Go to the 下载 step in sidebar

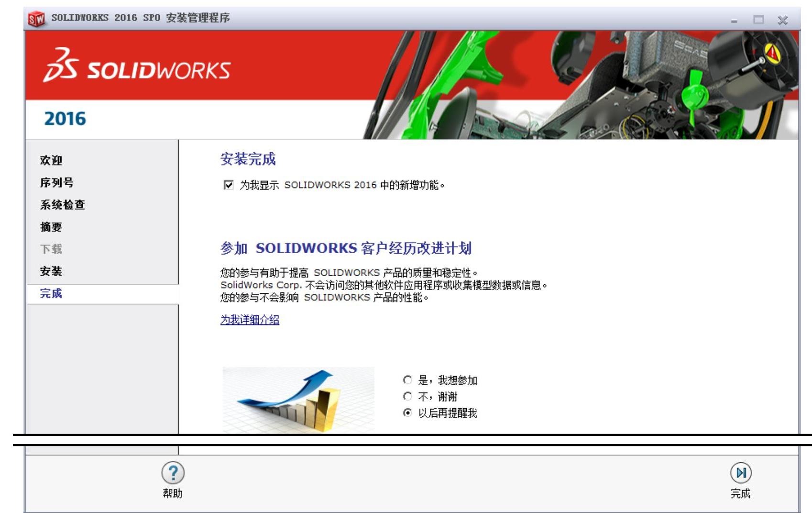pyautogui.click(x=51, y=249)
